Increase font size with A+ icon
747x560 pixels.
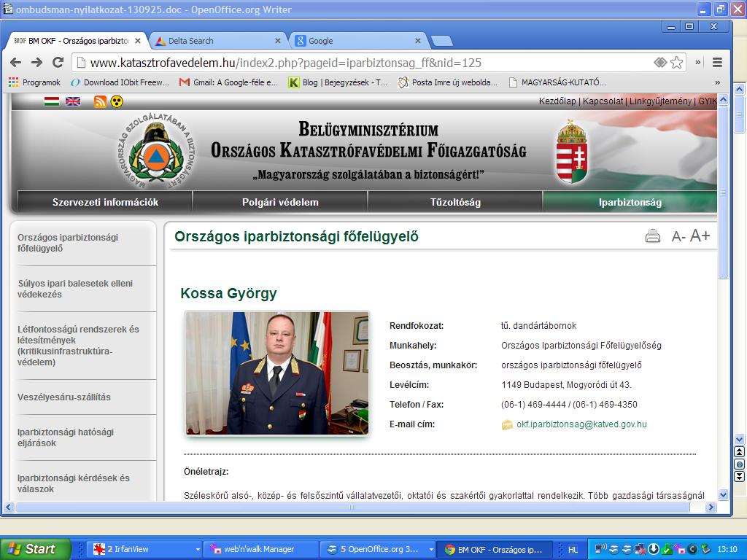tap(700, 236)
